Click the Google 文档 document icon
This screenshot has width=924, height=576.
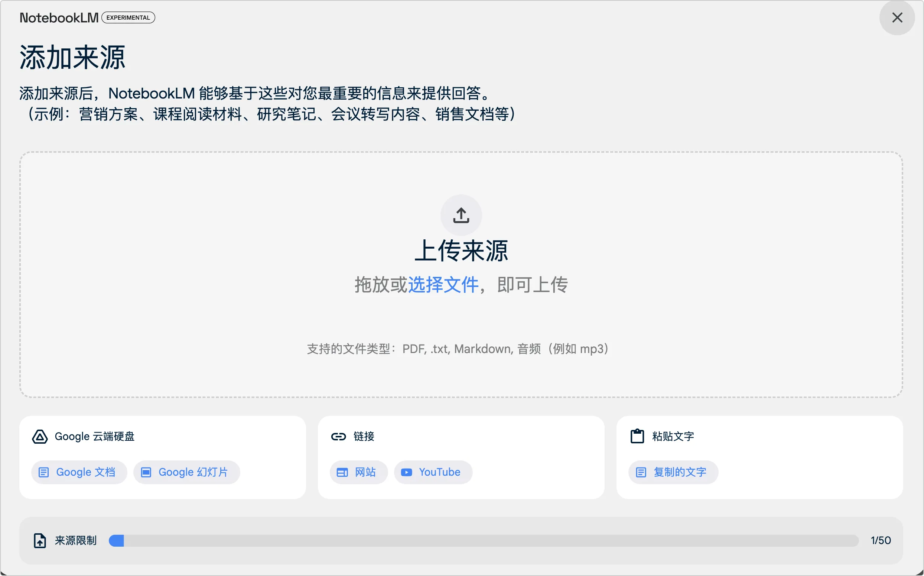(x=44, y=472)
